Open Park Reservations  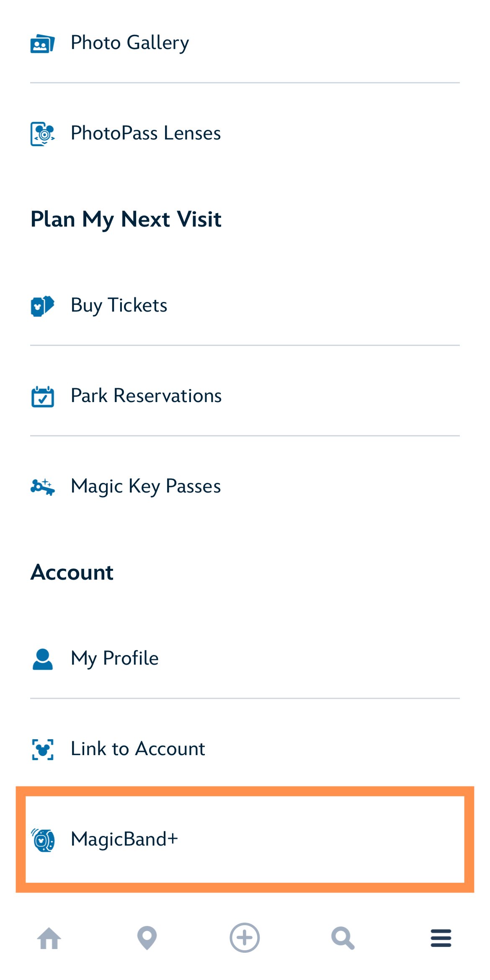coord(146,396)
